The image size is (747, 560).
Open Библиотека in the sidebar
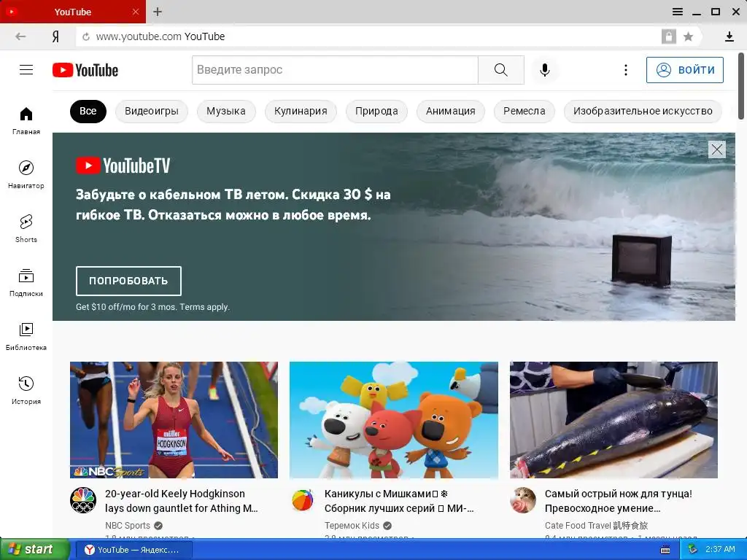[x=26, y=337]
